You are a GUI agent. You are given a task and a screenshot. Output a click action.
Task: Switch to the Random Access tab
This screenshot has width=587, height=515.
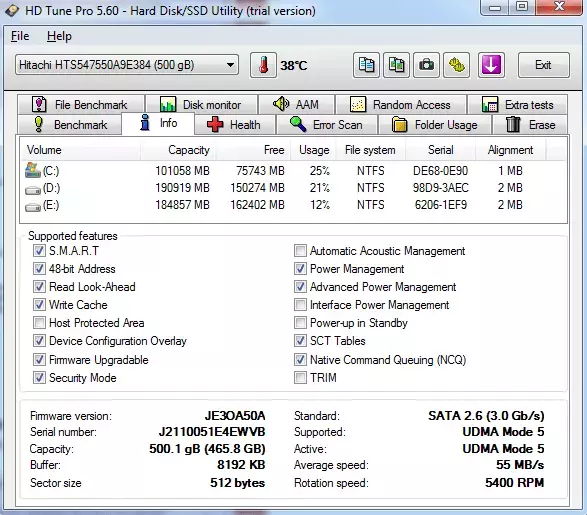point(401,104)
